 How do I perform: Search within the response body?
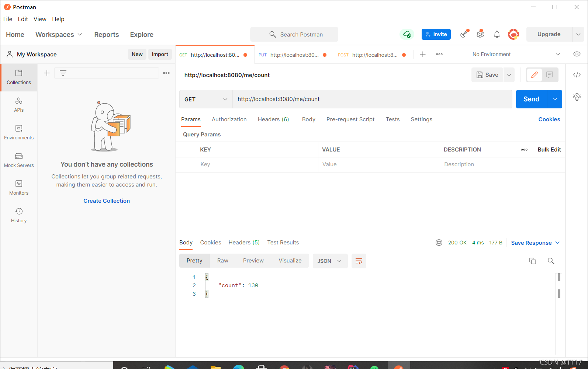551,261
